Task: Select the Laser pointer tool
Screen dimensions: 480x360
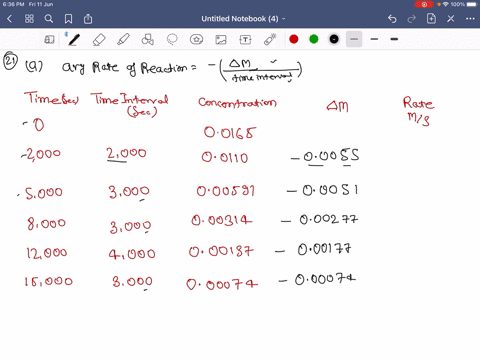Action: [270, 39]
